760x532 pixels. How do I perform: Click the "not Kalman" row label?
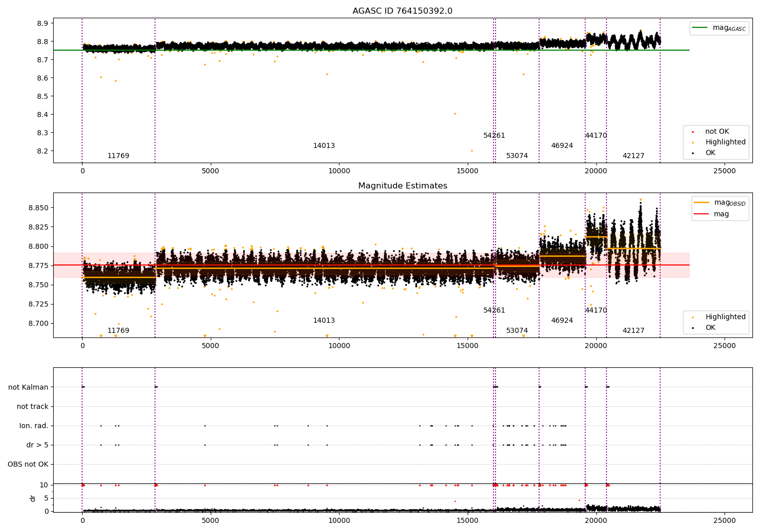tap(28, 388)
